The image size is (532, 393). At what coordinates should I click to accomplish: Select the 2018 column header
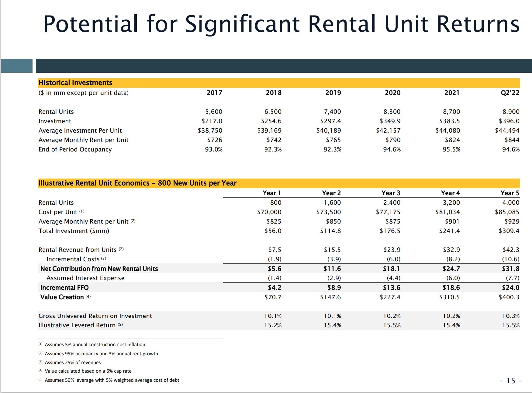tap(274, 93)
